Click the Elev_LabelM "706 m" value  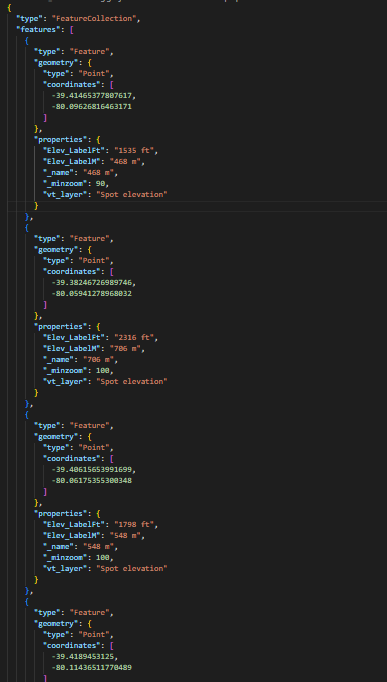126,348
